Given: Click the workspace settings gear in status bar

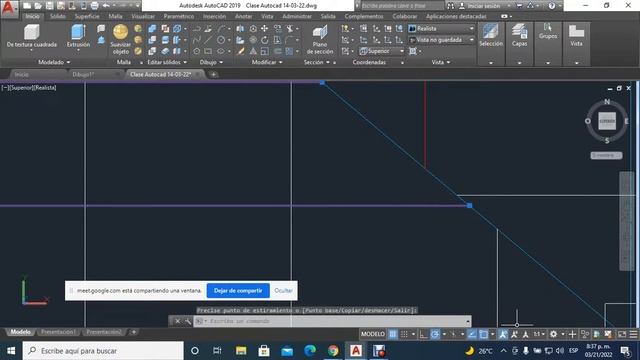Looking at the screenshot, I should (553, 334).
